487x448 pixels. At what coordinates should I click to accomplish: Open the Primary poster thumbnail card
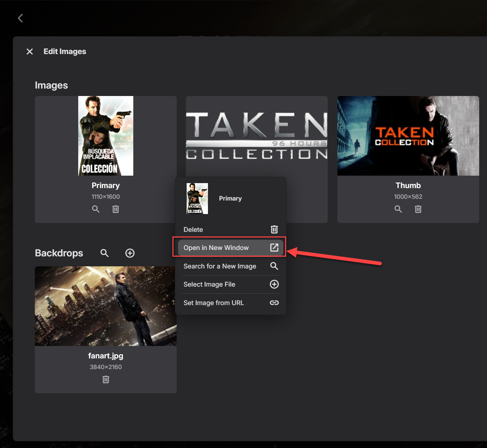[x=106, y=136]
